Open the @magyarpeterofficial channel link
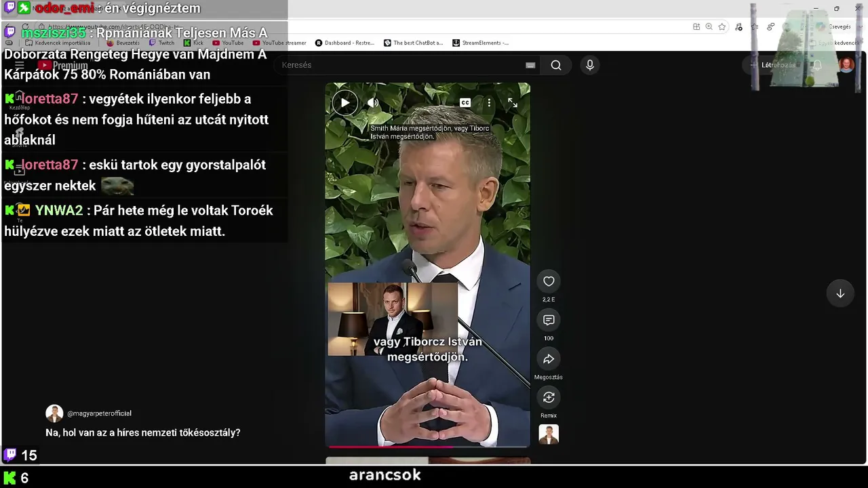Viewport: 868px width, 488px height. tap(99, 413)
